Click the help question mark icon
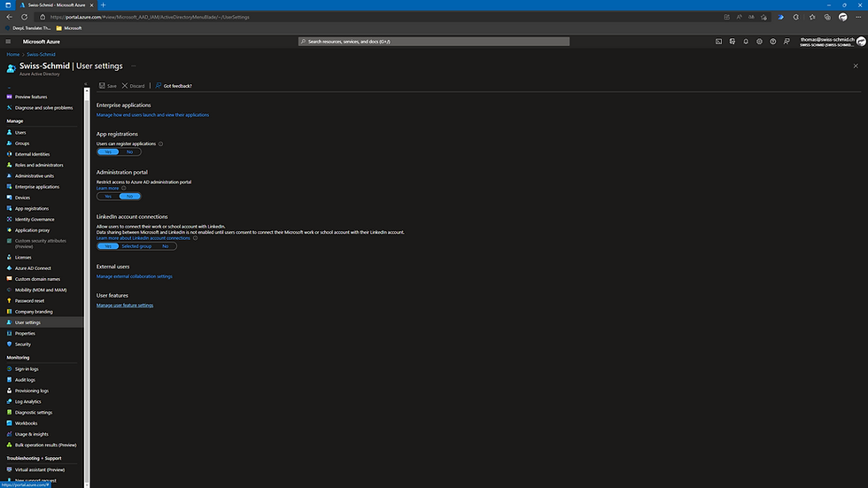The image size is (868, 488). [x=772, y=42]
